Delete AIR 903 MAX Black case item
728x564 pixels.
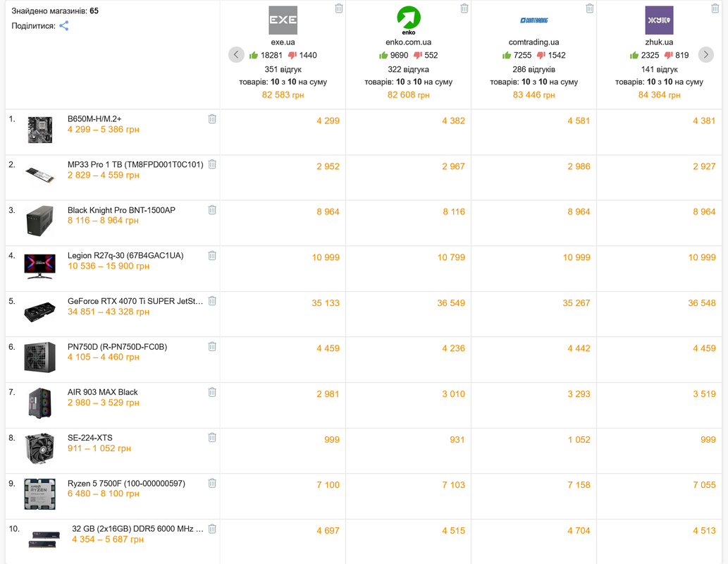[x=212, y=392]
